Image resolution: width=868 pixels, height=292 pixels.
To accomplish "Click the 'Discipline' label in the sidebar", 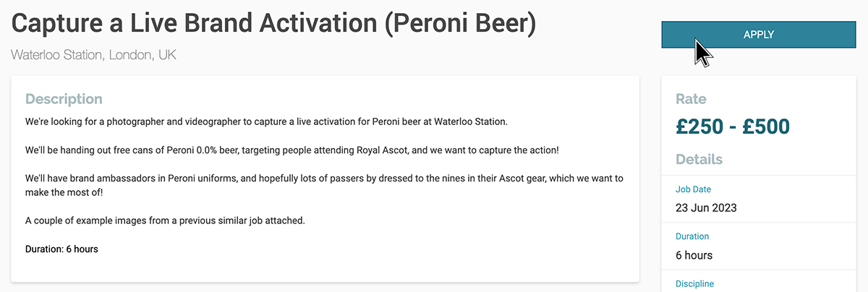I will click(x=694, y=283).
